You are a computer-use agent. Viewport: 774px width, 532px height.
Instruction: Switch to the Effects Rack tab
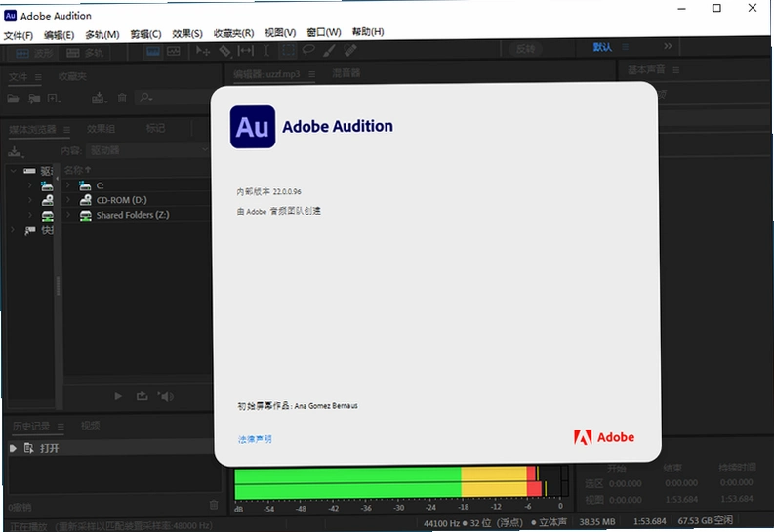pos(101,129)
